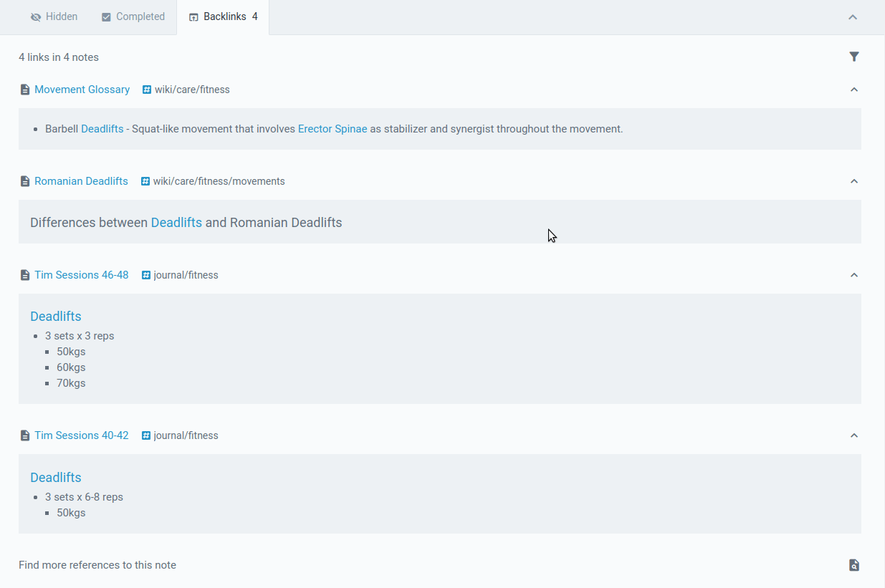Click the 60kgs list item
The height and width of the screenshot is (588, 885).
[71, 367]
